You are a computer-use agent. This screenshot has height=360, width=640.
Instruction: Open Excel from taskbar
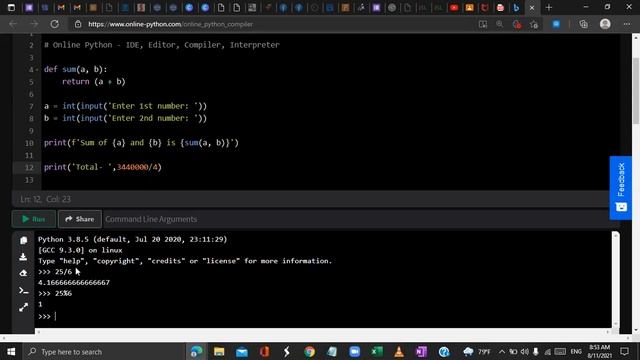pyautogui.click(x=377, y=351)
